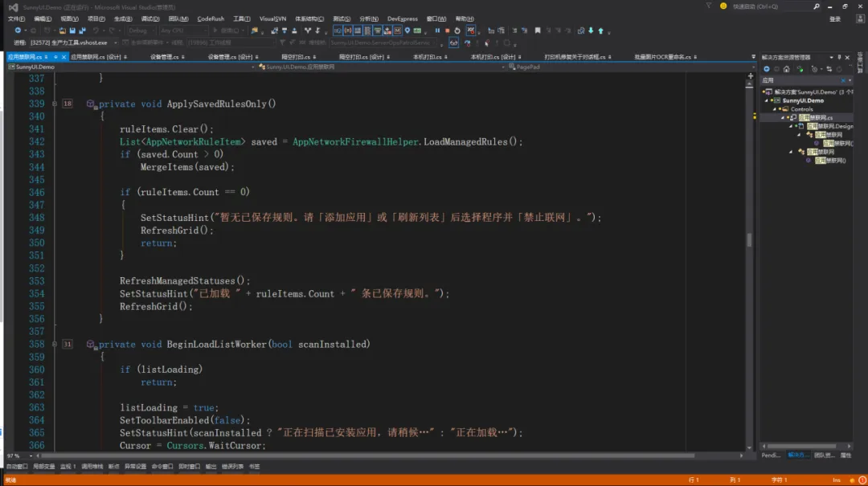Click the split-editor icon above the vertical scrollbar
The image size is (868, 486).
[751, 76]
